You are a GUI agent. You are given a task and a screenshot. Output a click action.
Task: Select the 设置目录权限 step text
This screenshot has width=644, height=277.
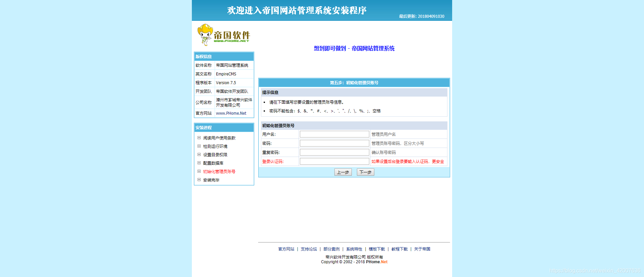click(x=215, y=155)
